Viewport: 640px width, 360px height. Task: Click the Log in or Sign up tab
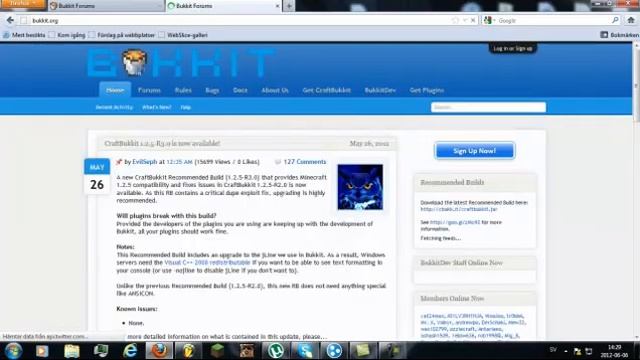point(513,48)
